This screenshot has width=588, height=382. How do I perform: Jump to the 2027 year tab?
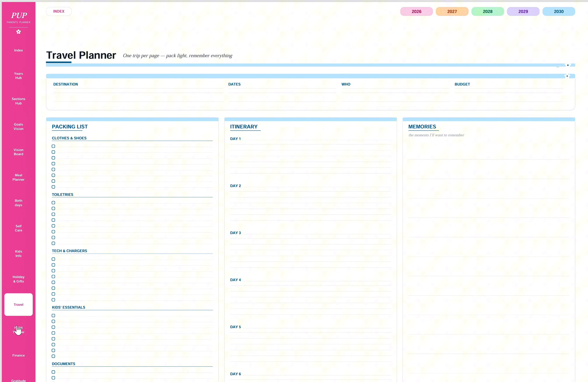pyautogui.click(x=452, y=11)
